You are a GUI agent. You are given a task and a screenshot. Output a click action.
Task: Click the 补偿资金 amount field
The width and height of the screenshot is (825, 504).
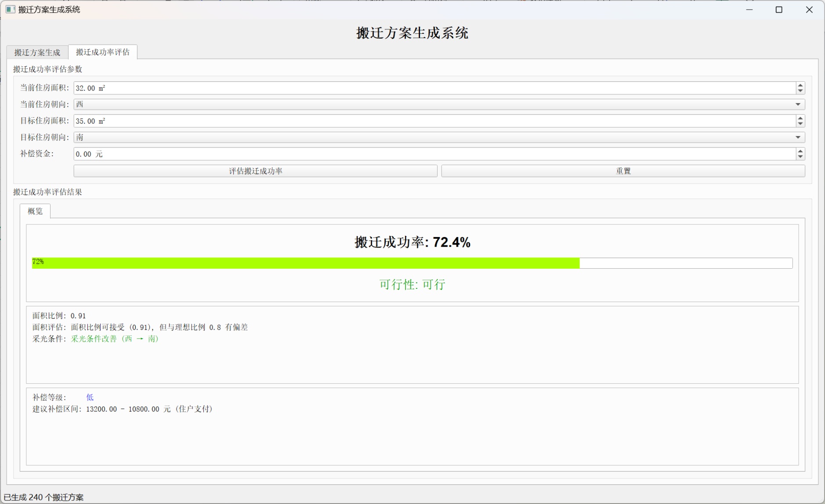pos(434,154)
